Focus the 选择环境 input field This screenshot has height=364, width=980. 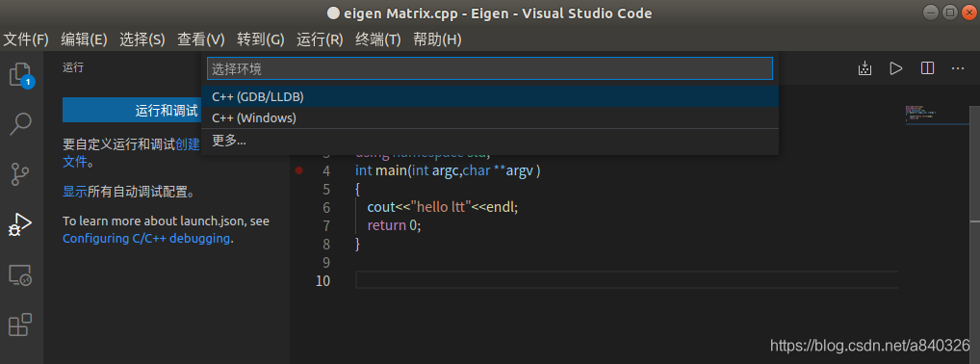coord(490,68)
